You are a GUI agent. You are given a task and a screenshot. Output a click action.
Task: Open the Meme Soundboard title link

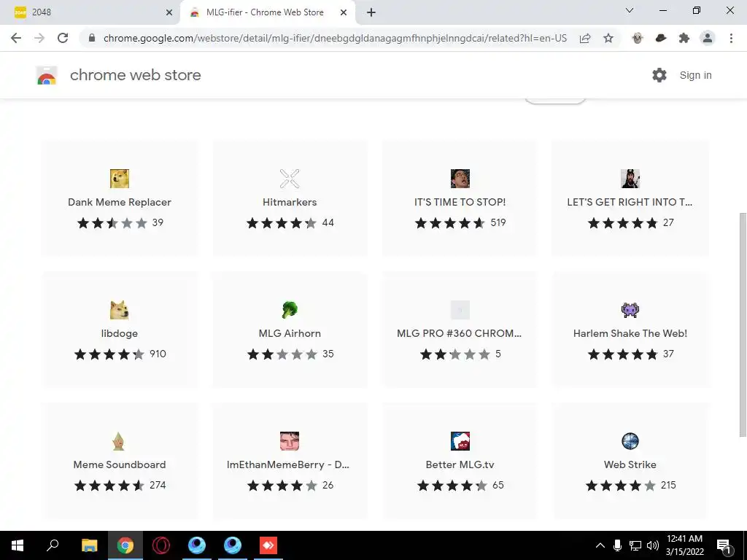coord(119,464)
